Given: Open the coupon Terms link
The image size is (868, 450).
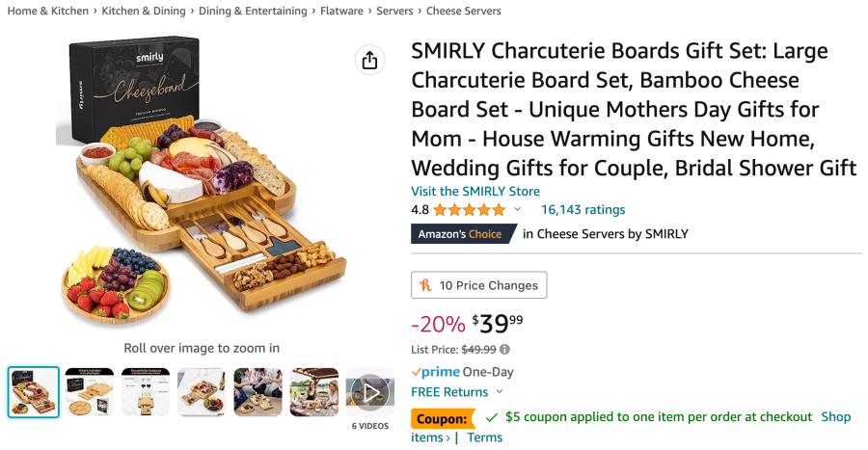Looking at the screenshot, I should point(484,437).
